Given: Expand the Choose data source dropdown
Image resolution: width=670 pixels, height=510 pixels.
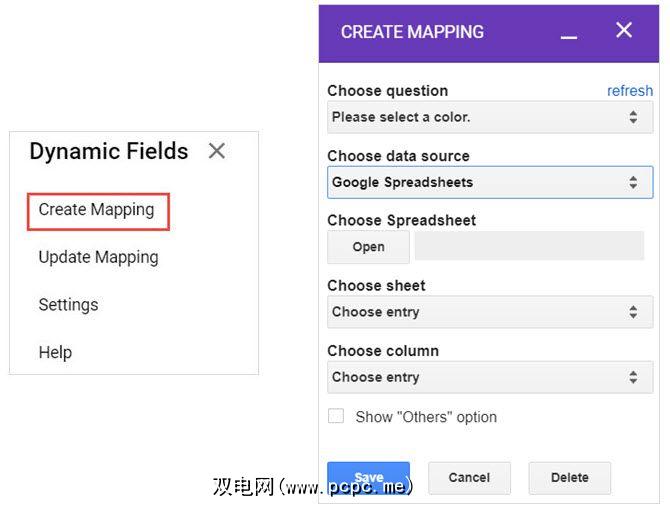Looking at the screenshot, I should [x=490, y=183].
